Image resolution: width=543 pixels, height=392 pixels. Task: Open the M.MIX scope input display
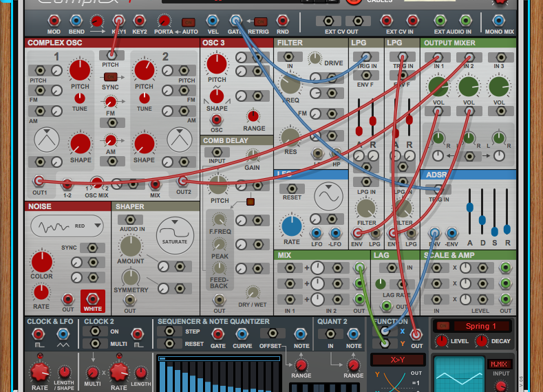pos(499,364)
